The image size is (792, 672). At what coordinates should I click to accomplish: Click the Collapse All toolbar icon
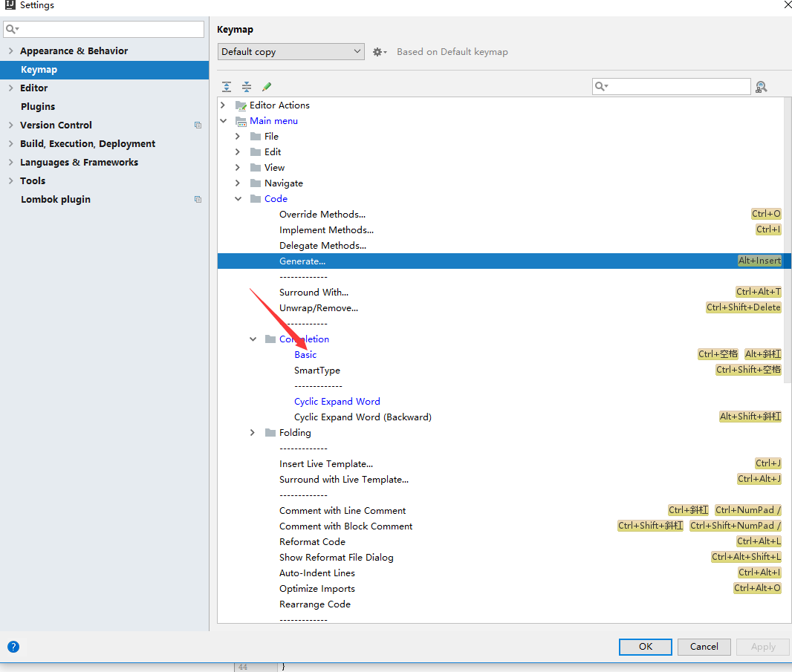247,87
